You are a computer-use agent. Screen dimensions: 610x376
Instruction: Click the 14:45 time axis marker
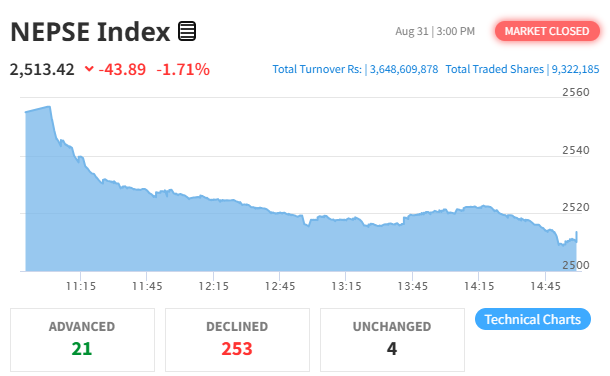(x=545, y=286)
